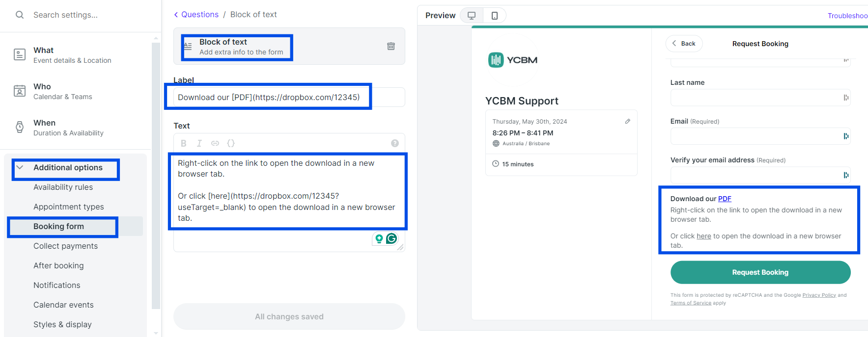Image resolution: width=868 pixels, height=337 pixels.
Task: Toggle italic formatting in Text editor
Action: pyautogui.click(x=199, y=143)
